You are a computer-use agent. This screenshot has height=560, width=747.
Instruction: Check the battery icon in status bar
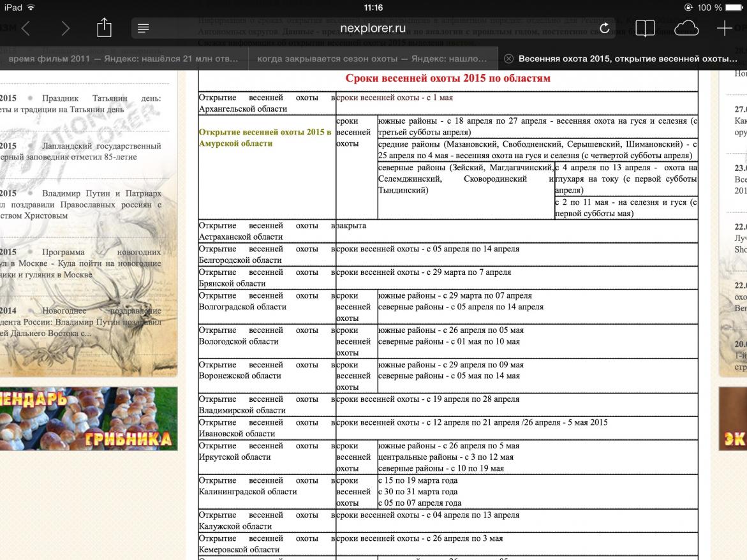coord(733,8)
